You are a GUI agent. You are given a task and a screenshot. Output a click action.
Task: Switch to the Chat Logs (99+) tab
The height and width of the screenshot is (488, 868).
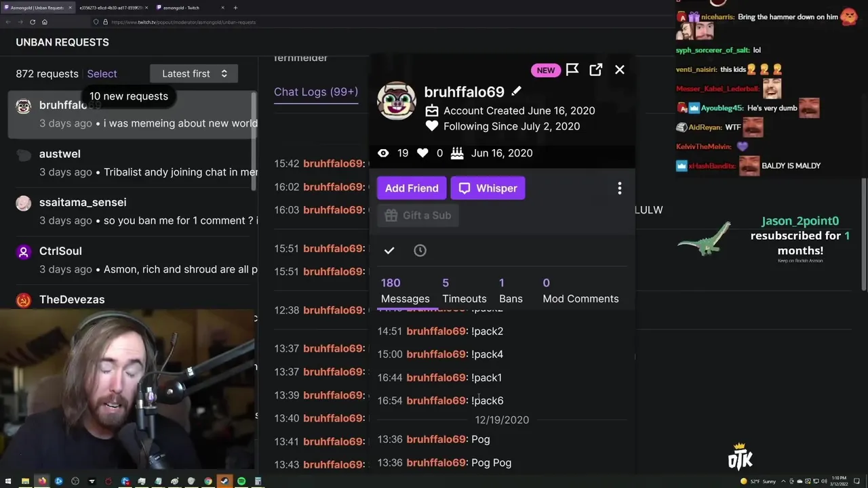(x=316, y=92)
